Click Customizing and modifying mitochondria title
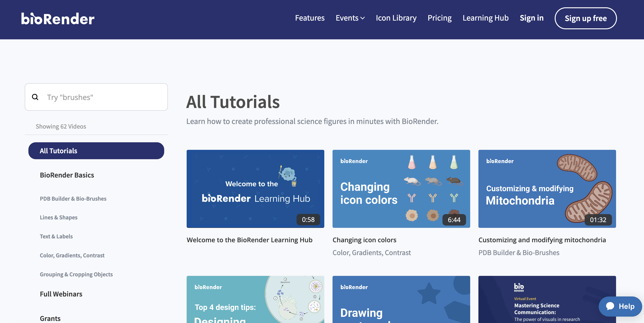The height and width of the screenshot is (323, 644). point(542,240)
